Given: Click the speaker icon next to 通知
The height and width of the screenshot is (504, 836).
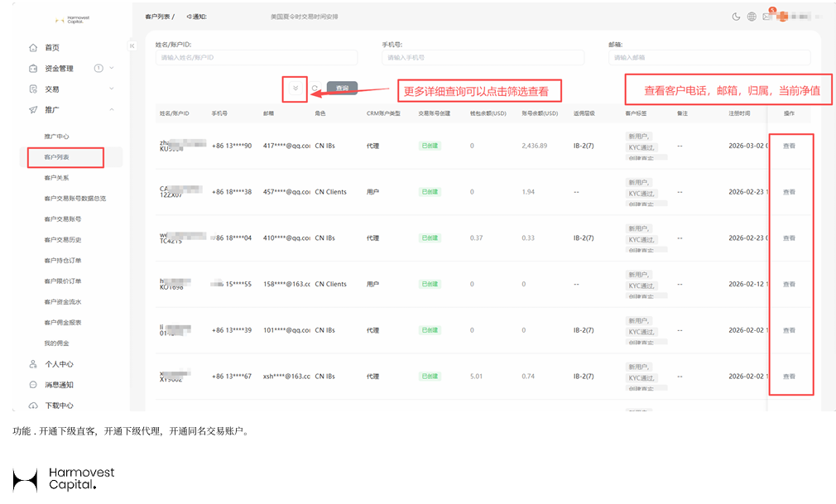Looking at the screenshot, I should point(189,17).
